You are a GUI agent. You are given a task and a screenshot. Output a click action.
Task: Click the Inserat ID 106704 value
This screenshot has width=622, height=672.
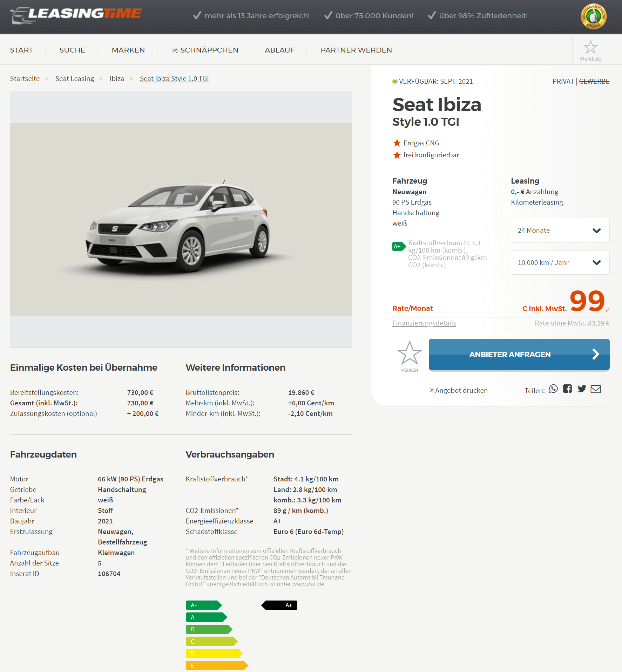(x=109, y=574)
